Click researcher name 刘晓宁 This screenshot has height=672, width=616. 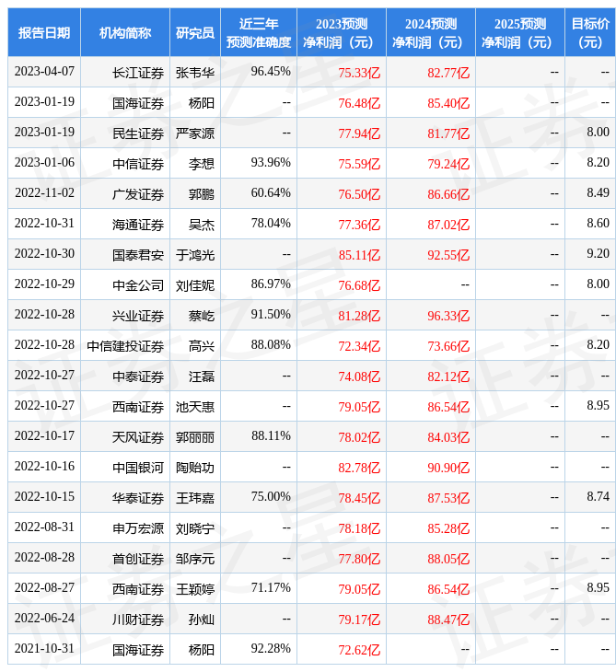coord(195,529)
